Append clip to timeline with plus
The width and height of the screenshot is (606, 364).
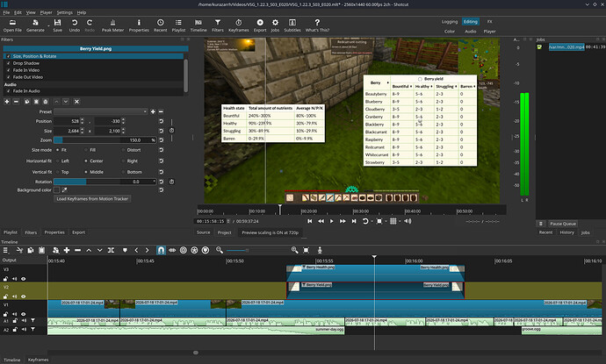pos(67,250)
